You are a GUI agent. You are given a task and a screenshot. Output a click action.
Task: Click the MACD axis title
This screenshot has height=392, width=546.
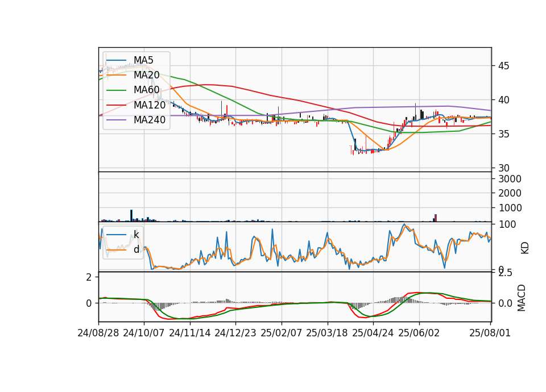pyautogui.click(x=522, y=298)
